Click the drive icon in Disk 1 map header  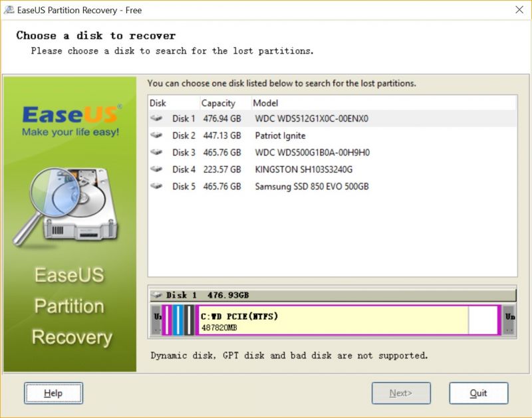157,295
